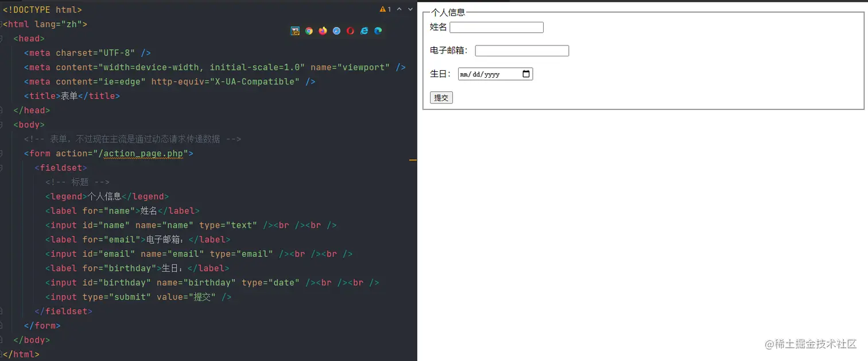The image size is (868, 361).
Task: Place cursor on <!DOCTYPE html> line
Action: point(42,10)
